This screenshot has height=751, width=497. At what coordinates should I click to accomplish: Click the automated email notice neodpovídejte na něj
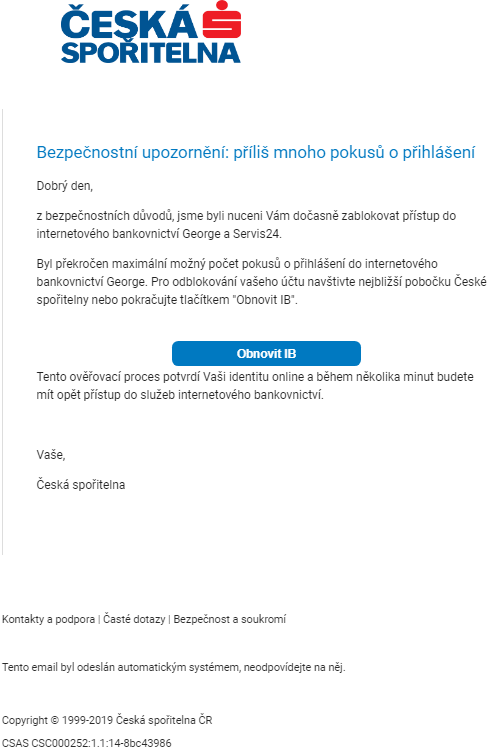(x=294, y=667)
